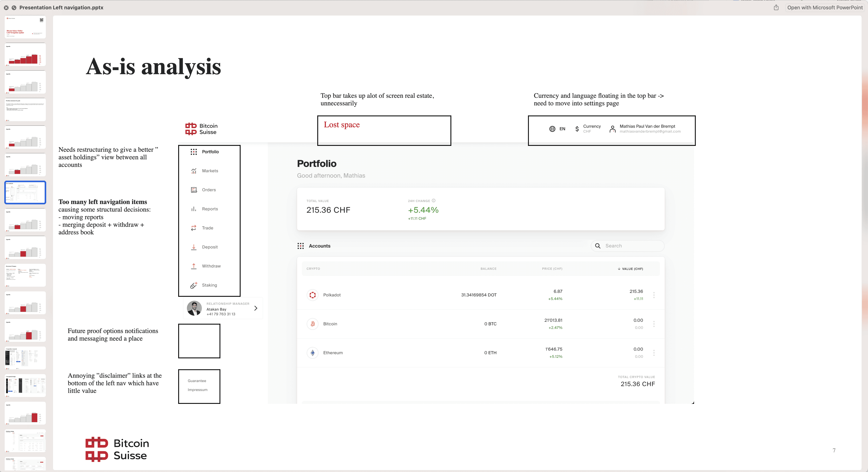Sort by the VALUE (CHF) column header
This screenshot has height=472, width=868.
tap(631, 269)
